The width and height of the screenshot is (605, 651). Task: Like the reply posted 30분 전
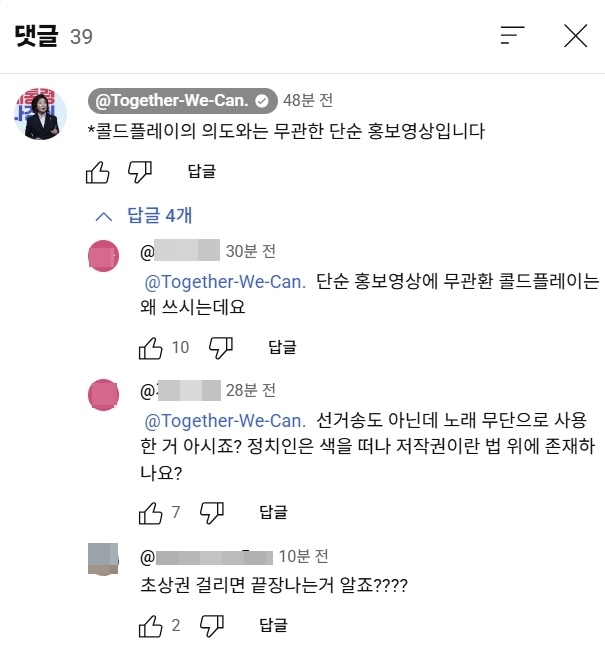(x=150, y=348)
